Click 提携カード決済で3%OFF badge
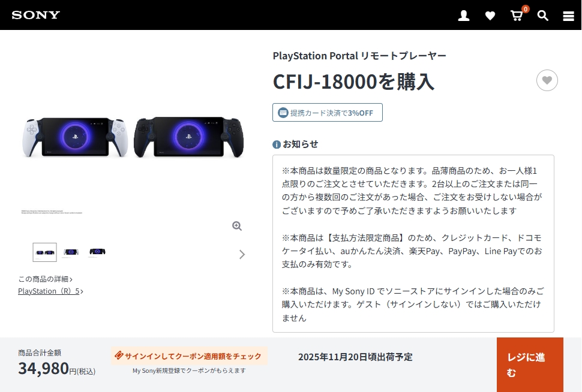582x392 pixels. point(328,112)
